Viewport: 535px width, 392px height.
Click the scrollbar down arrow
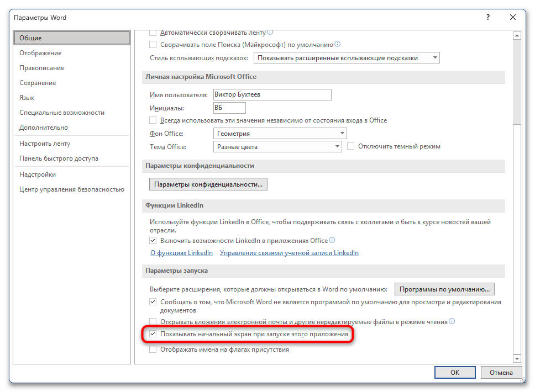pos(517,358)
